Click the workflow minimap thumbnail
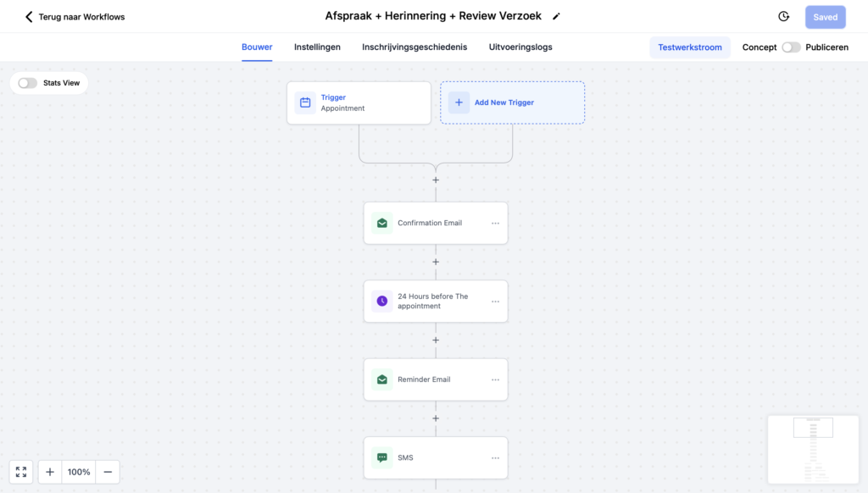This screenshot has width=868, height=493. coord(813,449)
